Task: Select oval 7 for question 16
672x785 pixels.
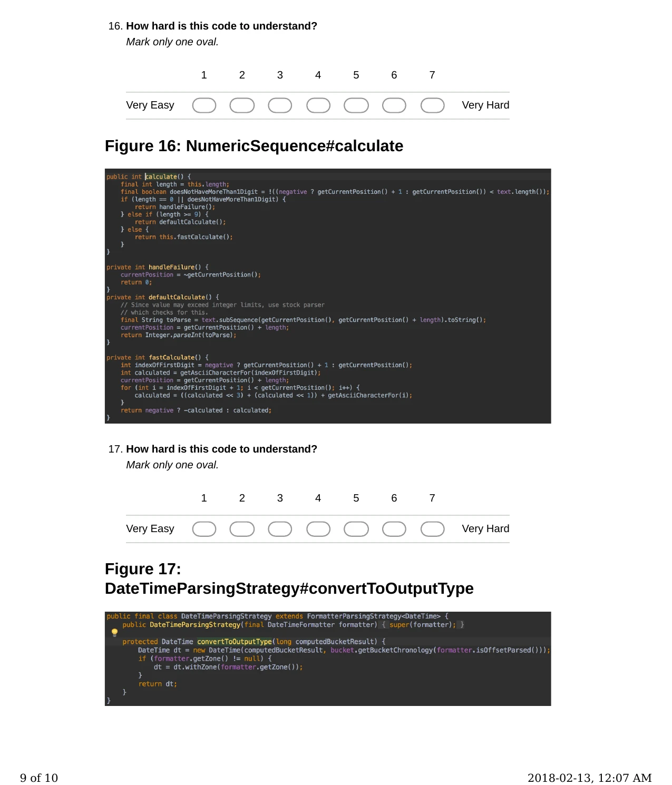Action: pos(432,105)
